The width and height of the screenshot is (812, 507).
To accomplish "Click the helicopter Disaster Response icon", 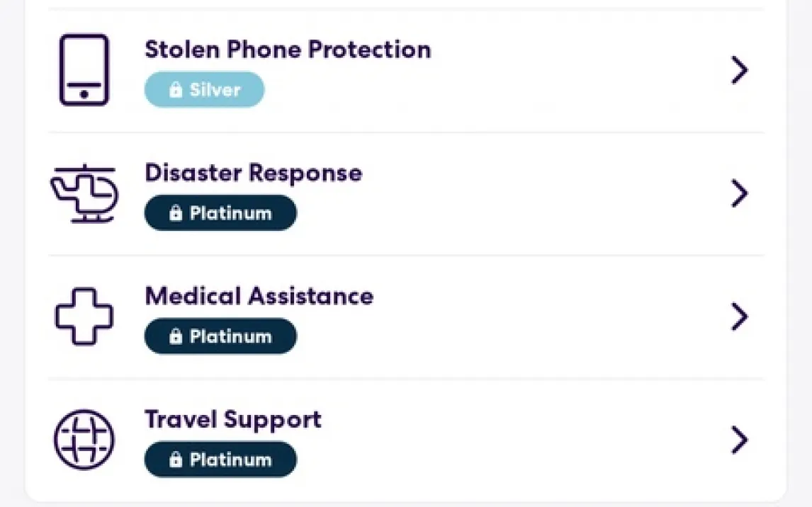I will 84,193.
